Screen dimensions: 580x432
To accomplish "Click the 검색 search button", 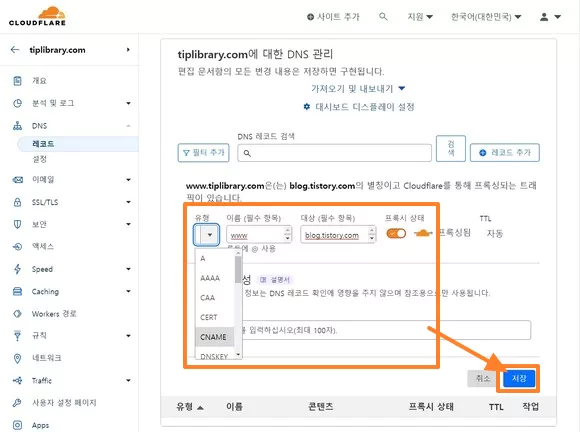I will 451,148.
